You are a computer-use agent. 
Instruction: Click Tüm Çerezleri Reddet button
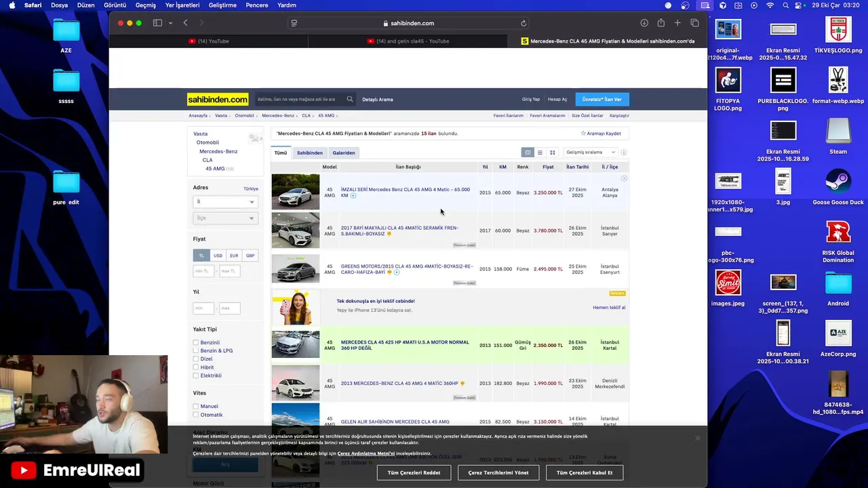414,472
